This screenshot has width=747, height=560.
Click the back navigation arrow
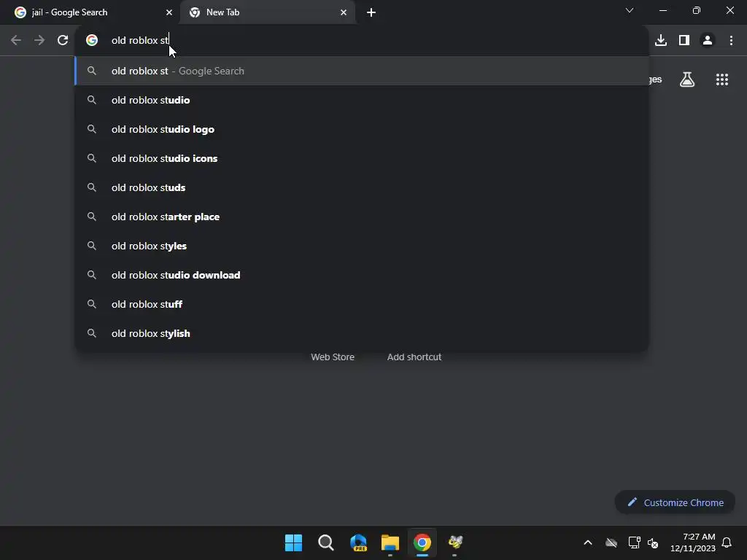16,41
